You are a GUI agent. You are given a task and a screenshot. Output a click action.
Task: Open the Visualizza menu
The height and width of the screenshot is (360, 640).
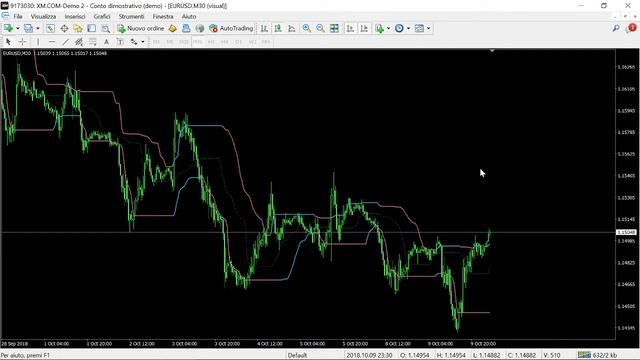(x=43, y=16)
